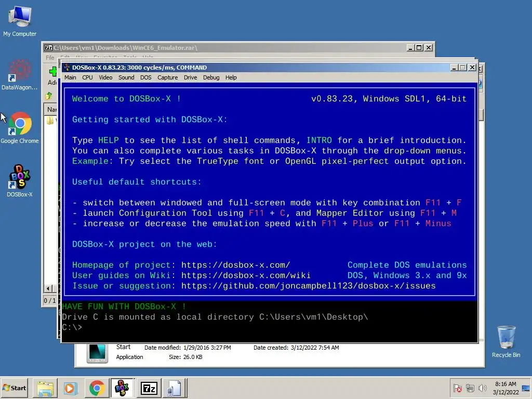This screenshot has height=399, width=532.
Task: Open the Drive menu
Action: pyautogui.click(x=190, y=77)
